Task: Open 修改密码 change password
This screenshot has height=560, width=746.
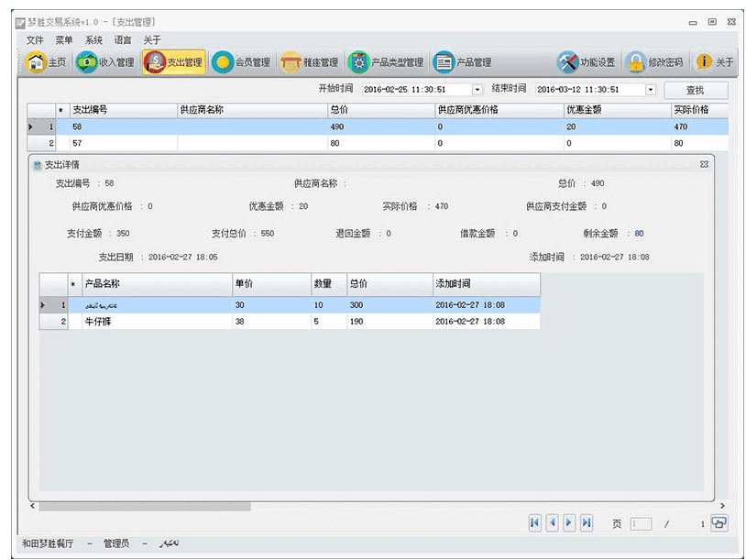Action: (654, 62)
